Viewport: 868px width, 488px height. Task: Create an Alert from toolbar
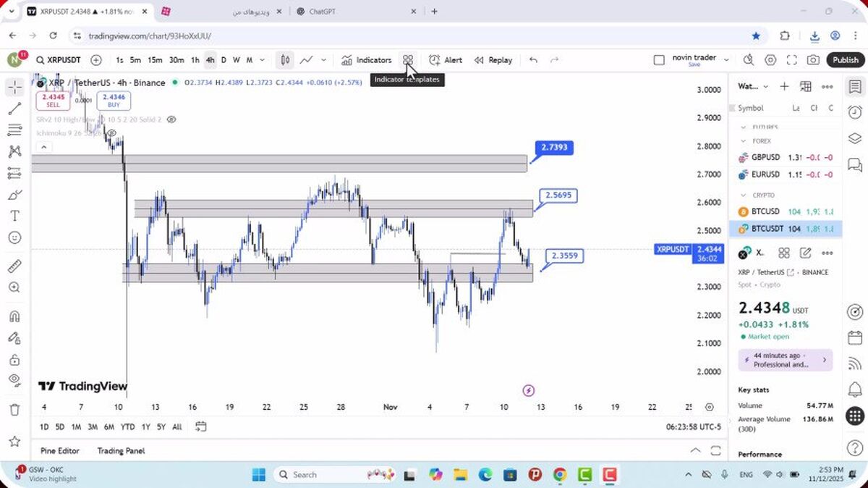coord(446,60)
